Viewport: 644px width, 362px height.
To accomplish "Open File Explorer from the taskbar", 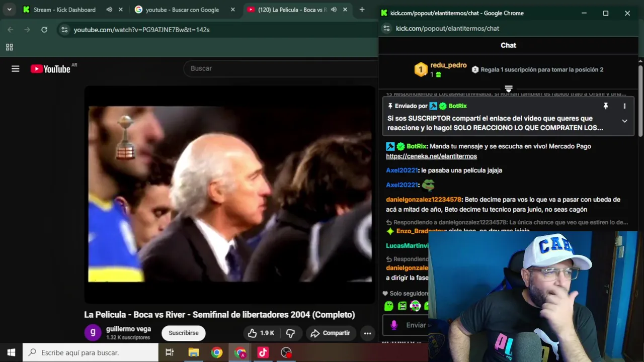I will pyautogui.click(x=194, y=352).
